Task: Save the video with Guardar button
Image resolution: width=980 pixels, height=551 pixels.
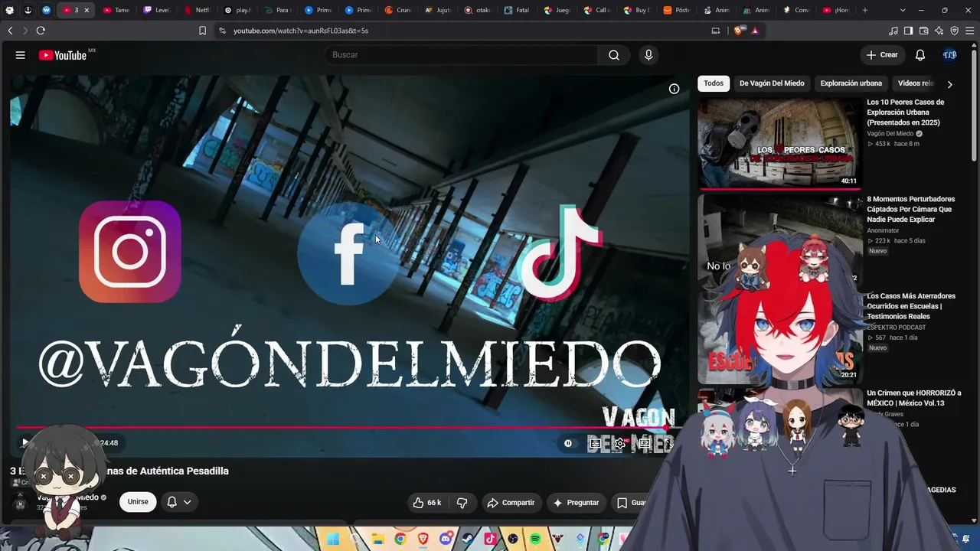Action: coord(632,503)
